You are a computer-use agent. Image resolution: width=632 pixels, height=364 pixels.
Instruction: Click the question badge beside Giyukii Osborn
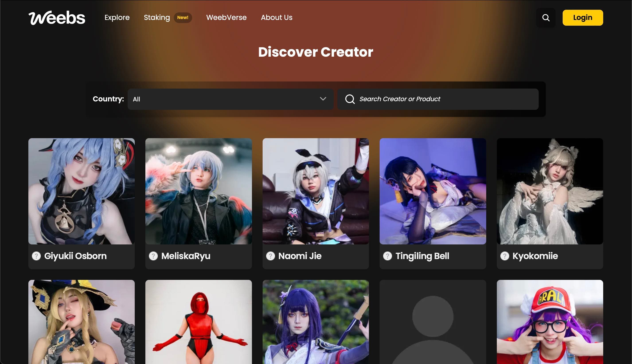coord(36,256)
